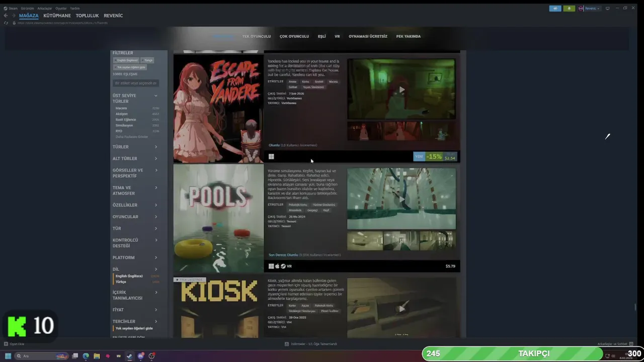644x362 pixels.
Task: Open the TOPLULUK community tab
Action: tap(87, 16)
